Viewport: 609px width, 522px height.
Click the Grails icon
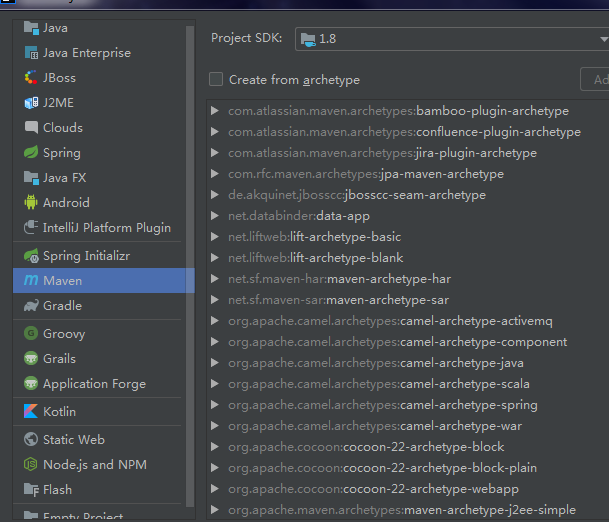click(31, 358)
